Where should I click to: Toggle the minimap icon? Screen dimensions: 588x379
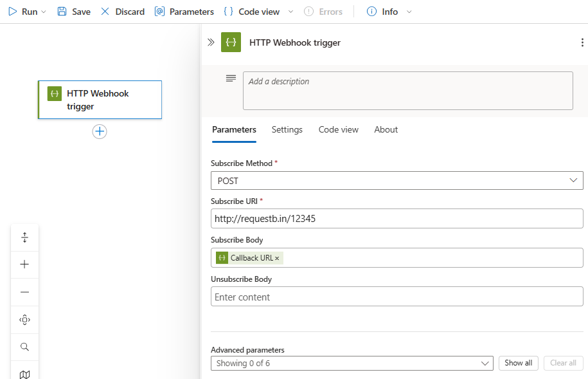pyautogui.click(x=24, y=374)
